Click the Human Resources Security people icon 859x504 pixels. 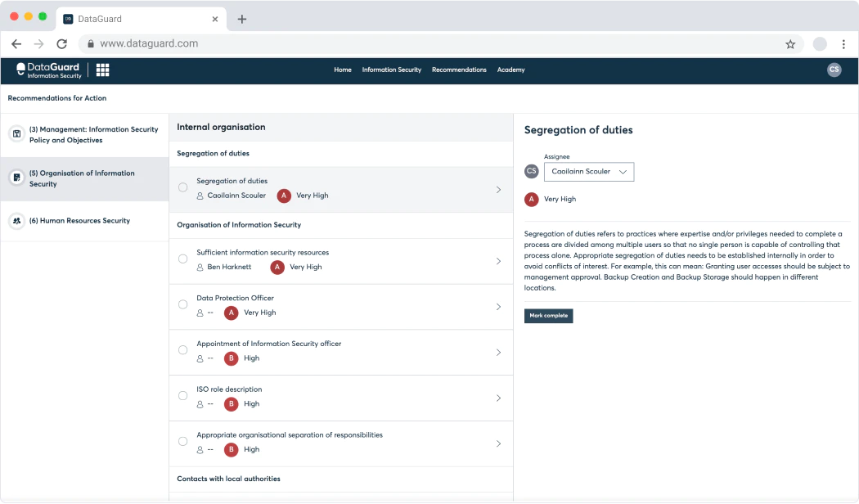(17, 221)
